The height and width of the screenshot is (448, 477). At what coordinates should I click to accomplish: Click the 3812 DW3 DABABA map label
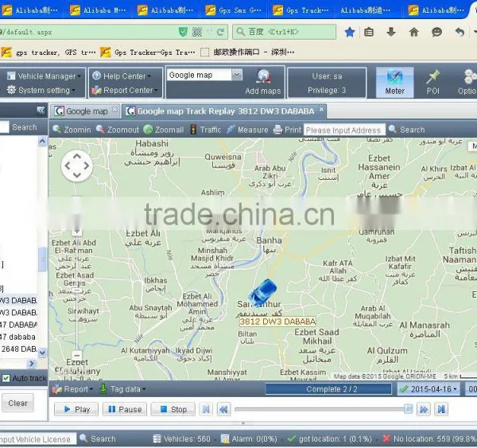coord(277,321)
